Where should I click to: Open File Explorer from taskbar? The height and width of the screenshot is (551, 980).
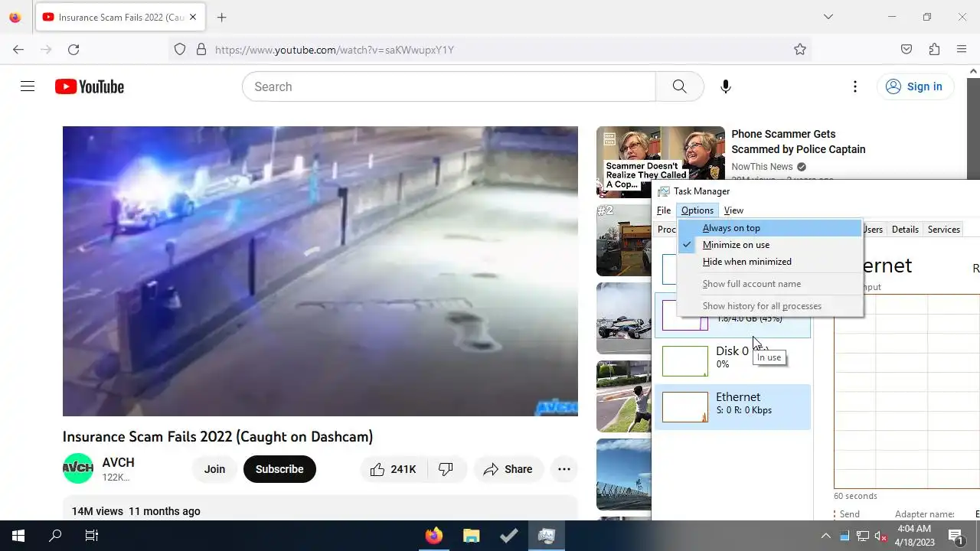click(471, 536)
